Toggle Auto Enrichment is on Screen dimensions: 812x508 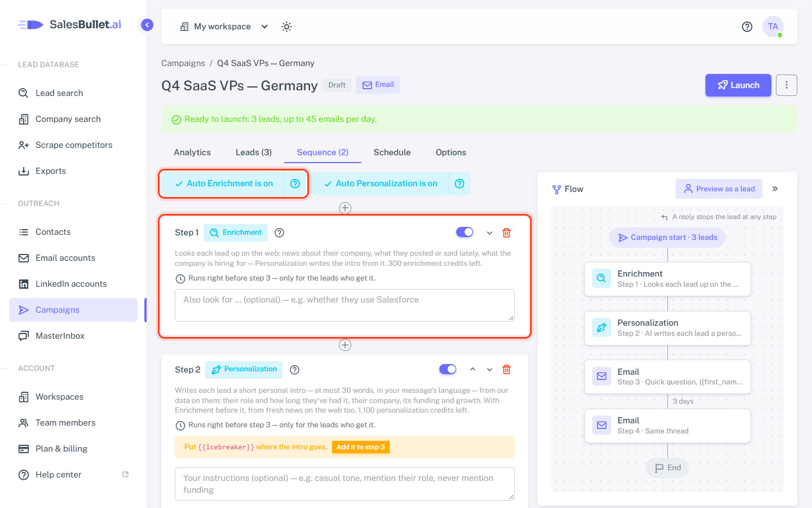pos(223,183)
